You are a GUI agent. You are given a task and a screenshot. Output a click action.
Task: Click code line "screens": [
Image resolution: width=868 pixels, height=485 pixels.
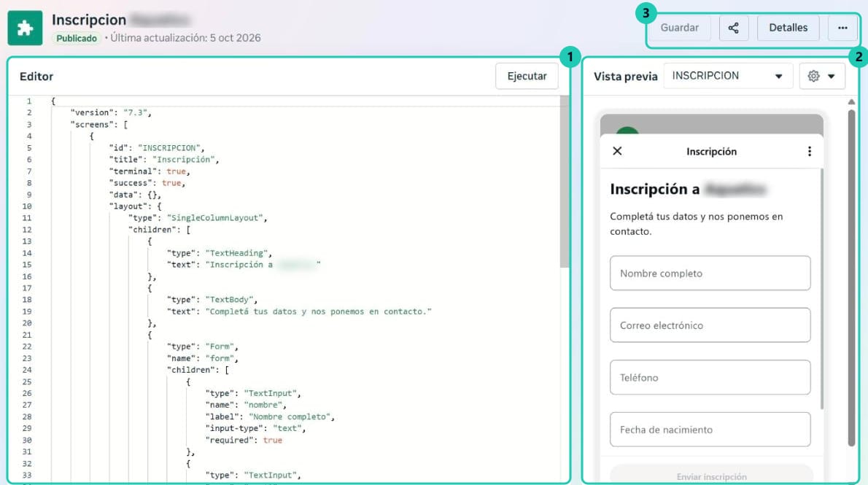pyautogui.click(x=99, y=124)
